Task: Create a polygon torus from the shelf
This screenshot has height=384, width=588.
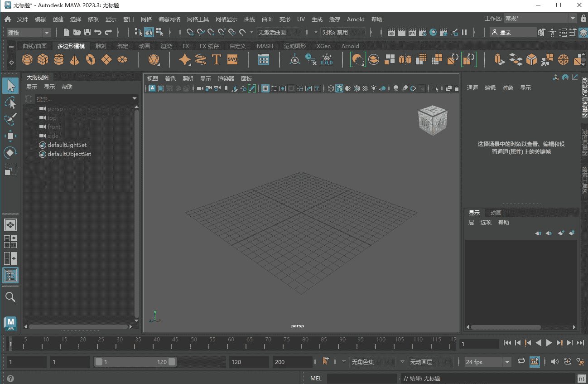Action: [x=91, y=59]
